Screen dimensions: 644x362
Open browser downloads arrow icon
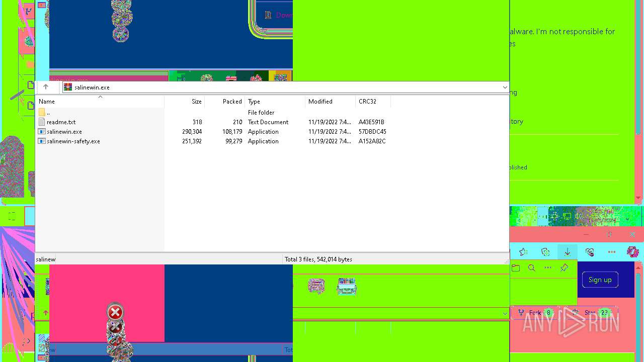(568, 252)
